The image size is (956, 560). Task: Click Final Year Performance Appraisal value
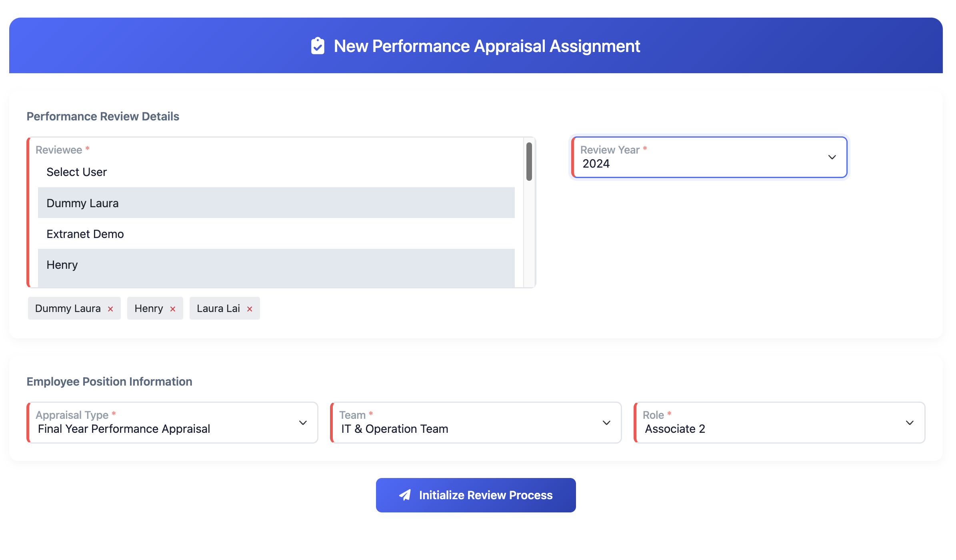click(x=124, y=429)
